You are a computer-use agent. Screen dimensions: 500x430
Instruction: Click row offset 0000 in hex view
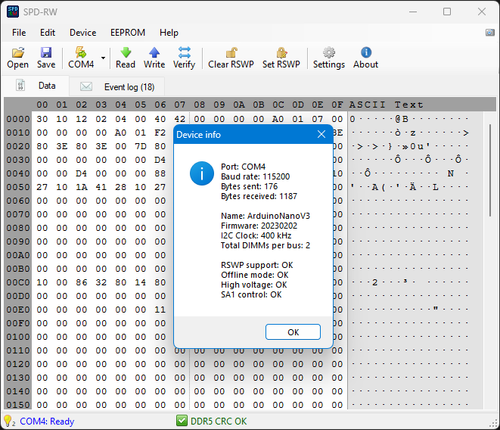pyautogui.click(x=18, y=119)
